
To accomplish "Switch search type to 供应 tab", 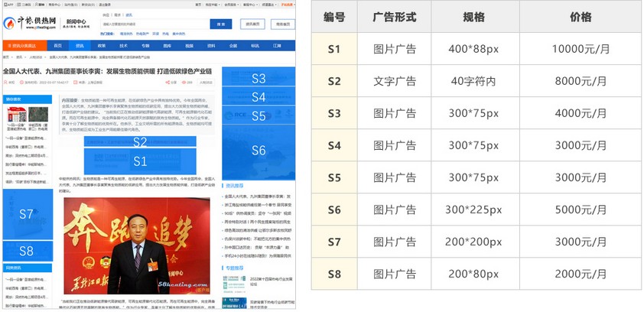I will click(x=106, y=15).
